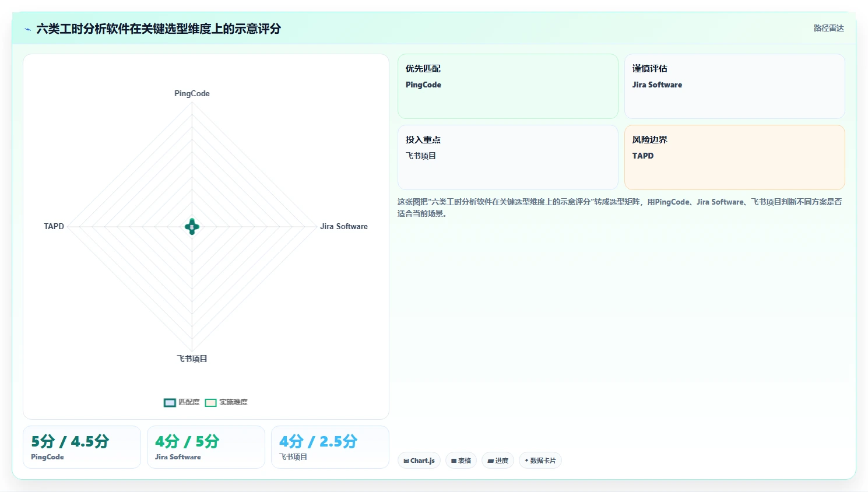868x492 pixels.
Task: Select the 5分 / 4.5分 PingCode score card
Action: pyautogui.click(x=82, y=447)
